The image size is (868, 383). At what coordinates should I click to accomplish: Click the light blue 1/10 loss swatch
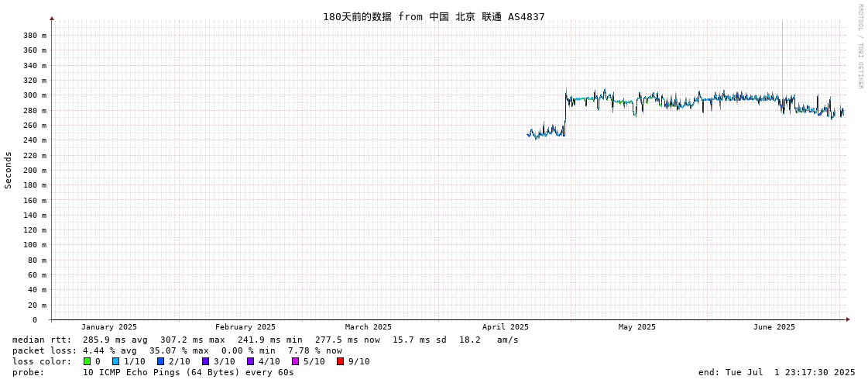115,361
